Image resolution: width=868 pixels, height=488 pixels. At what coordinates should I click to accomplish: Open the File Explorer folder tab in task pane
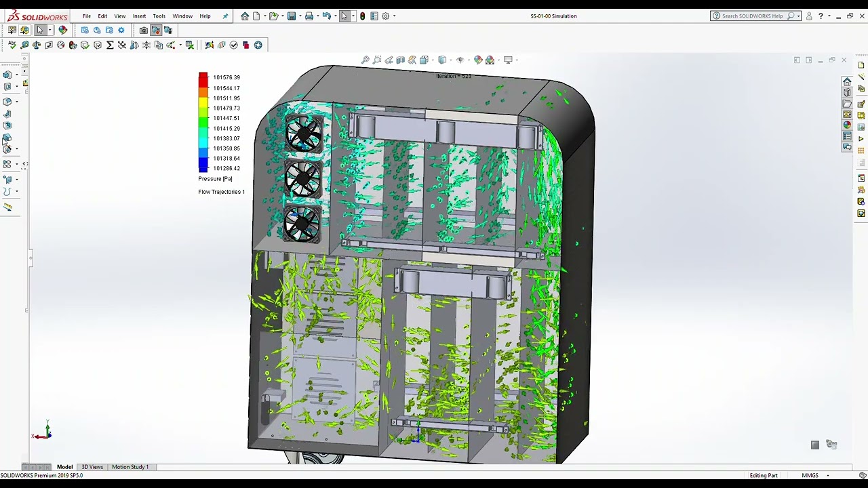point(847,104)
